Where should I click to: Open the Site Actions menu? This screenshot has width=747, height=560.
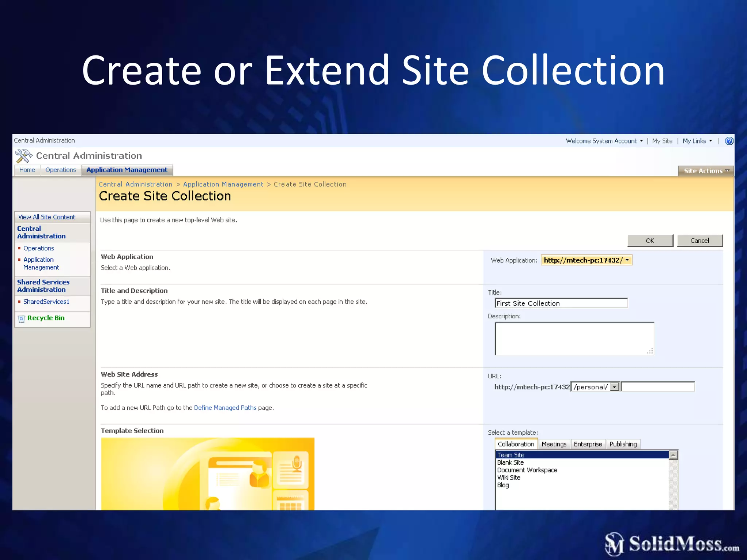click(x=706, y=171)
